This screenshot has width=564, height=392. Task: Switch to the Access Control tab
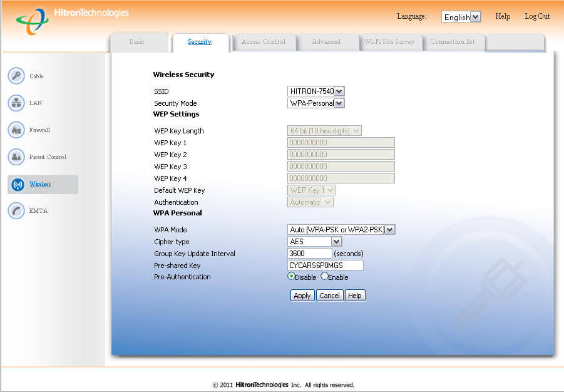tap(263, 42)
